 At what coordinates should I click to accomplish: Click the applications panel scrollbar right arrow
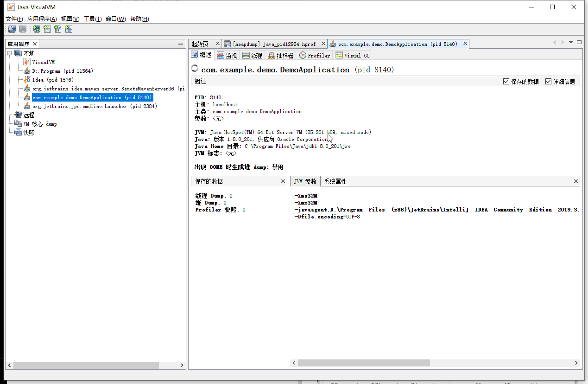click(182, 365)
